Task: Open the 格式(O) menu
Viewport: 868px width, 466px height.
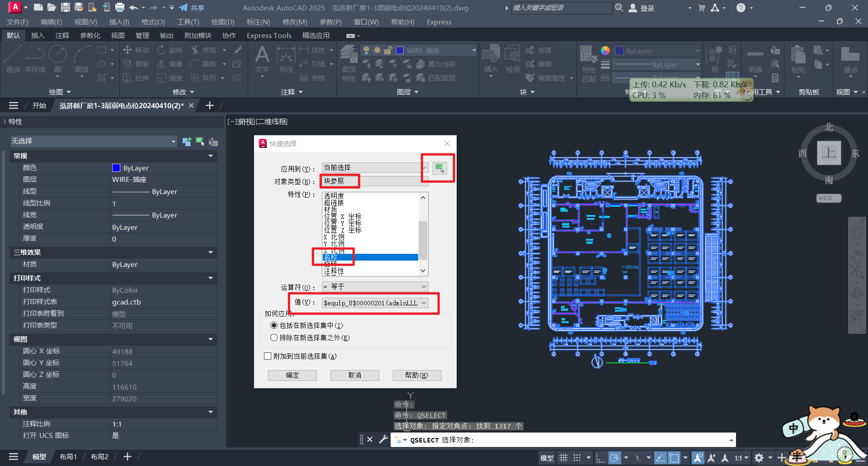Action: (153, 22)
